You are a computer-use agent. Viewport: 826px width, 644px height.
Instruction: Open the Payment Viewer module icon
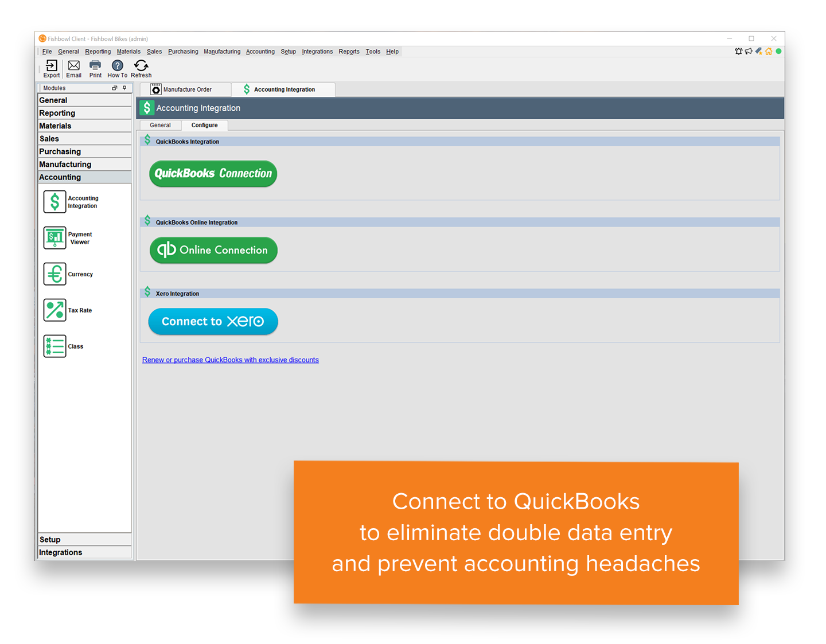point(55,238)
